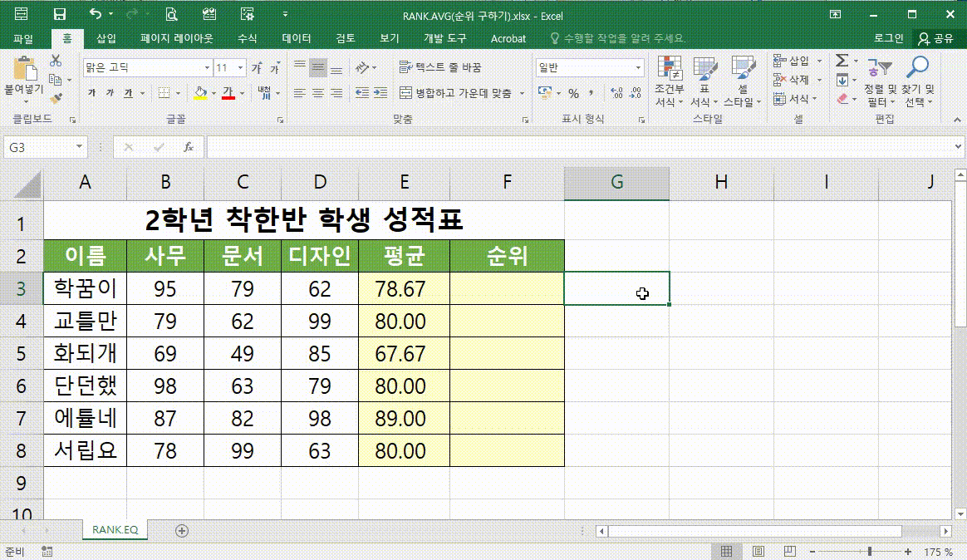Open the 파일 menu
967x560 pixels.
(x=23, y=37)
